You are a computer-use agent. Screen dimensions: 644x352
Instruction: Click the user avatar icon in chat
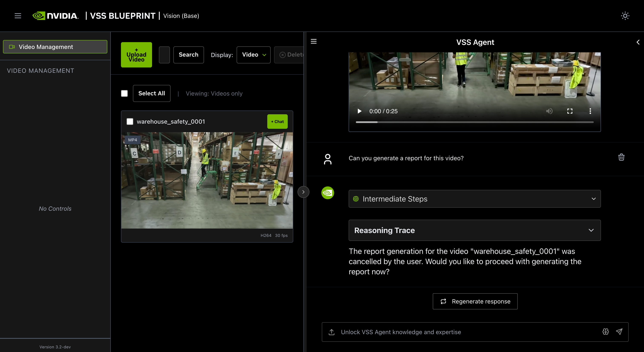[x=328, y=159]
